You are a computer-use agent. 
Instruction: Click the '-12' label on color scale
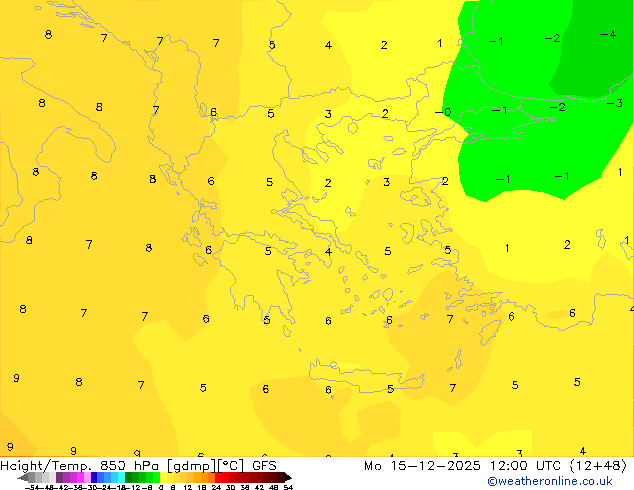pos(133,487)
